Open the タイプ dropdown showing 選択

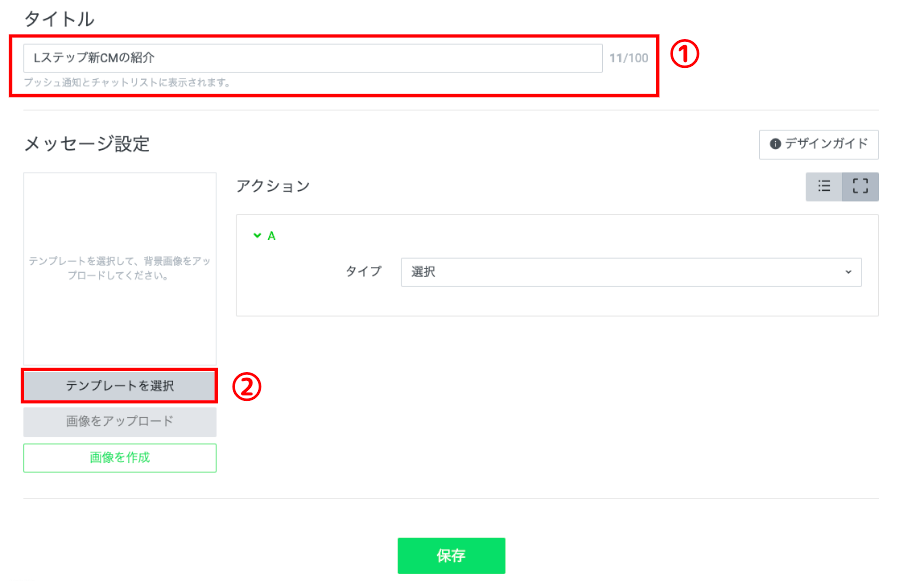(630, 272)
